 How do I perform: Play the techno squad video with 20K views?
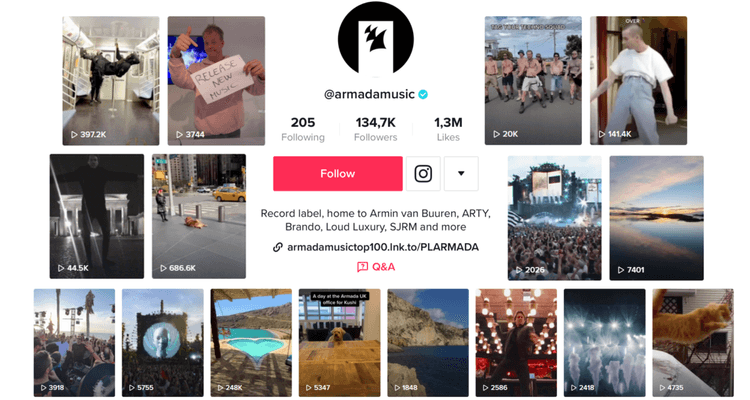[x=533, y=80]
